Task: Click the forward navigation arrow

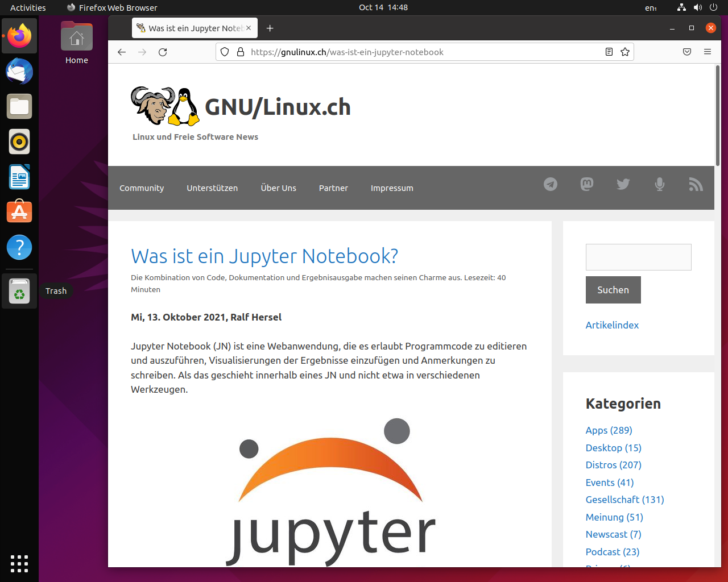Action: pyautogui.click(x=142, y=52)
